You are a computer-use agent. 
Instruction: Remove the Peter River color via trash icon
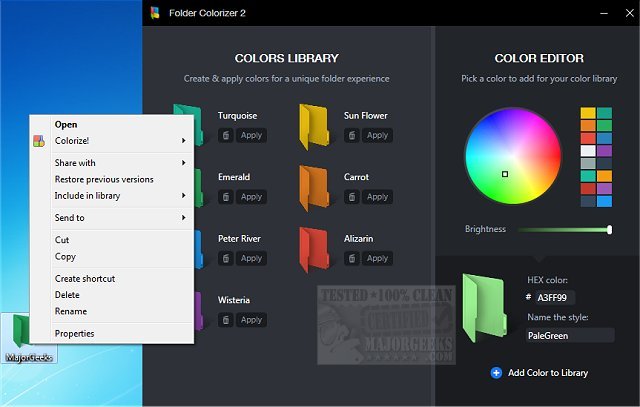[x=226, y=258]
